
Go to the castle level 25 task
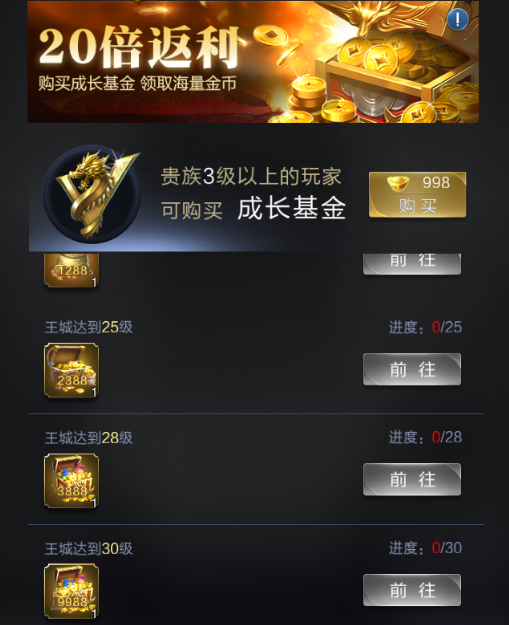coord(412,369)
